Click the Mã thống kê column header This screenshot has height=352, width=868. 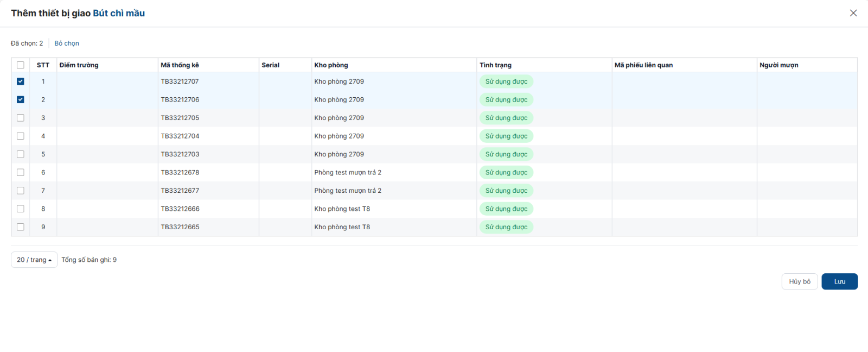pyautogui.click(x=180, y=65)
